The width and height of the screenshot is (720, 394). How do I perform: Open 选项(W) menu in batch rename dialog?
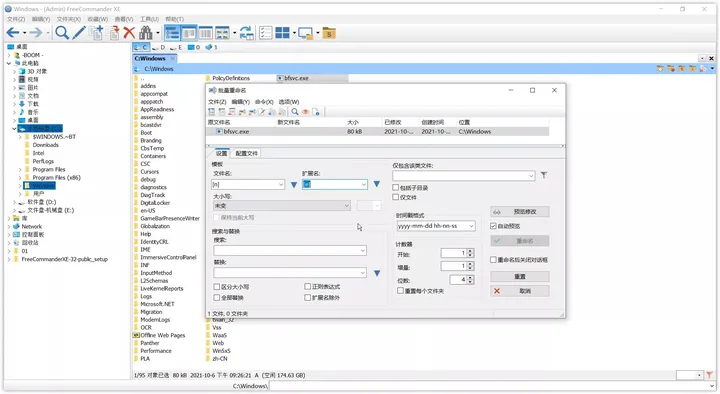(x=289, y=102)
